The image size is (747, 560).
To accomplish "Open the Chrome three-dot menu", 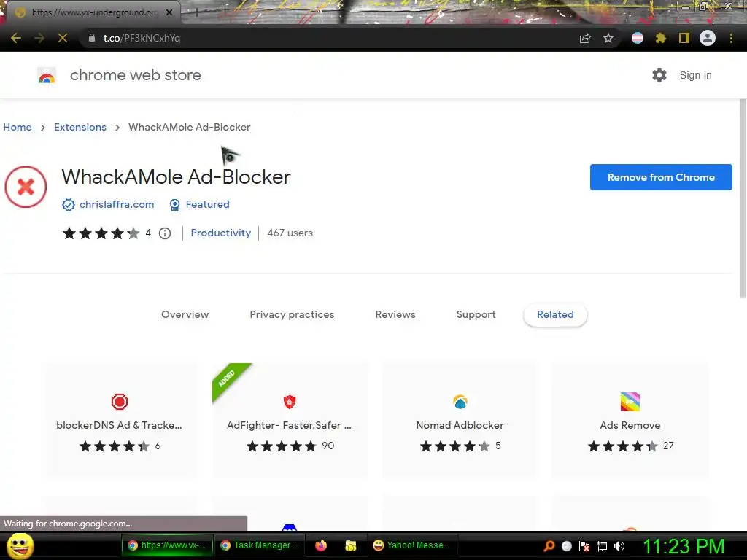I will pos(731,38).
